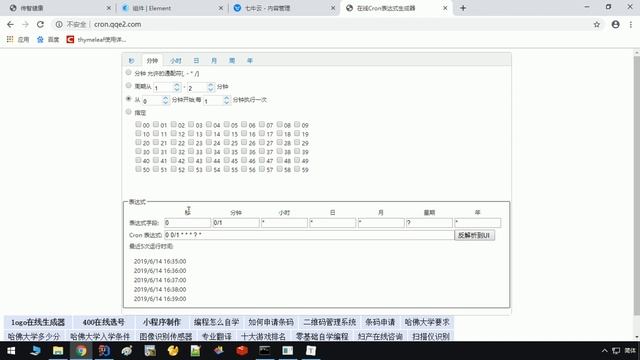Open a new browser tab
This screenshot has width=640, height=360.
[x=463, y=8]
